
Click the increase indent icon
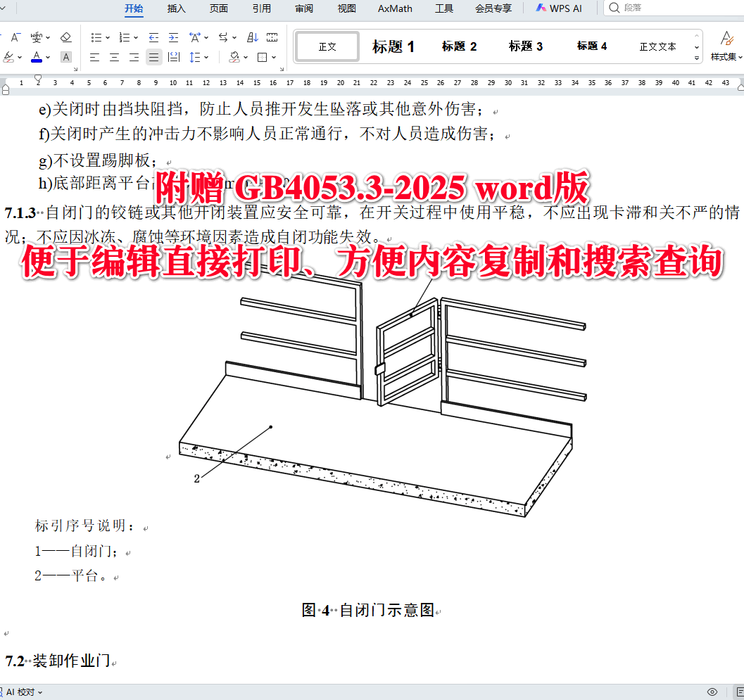coord(174,37)
